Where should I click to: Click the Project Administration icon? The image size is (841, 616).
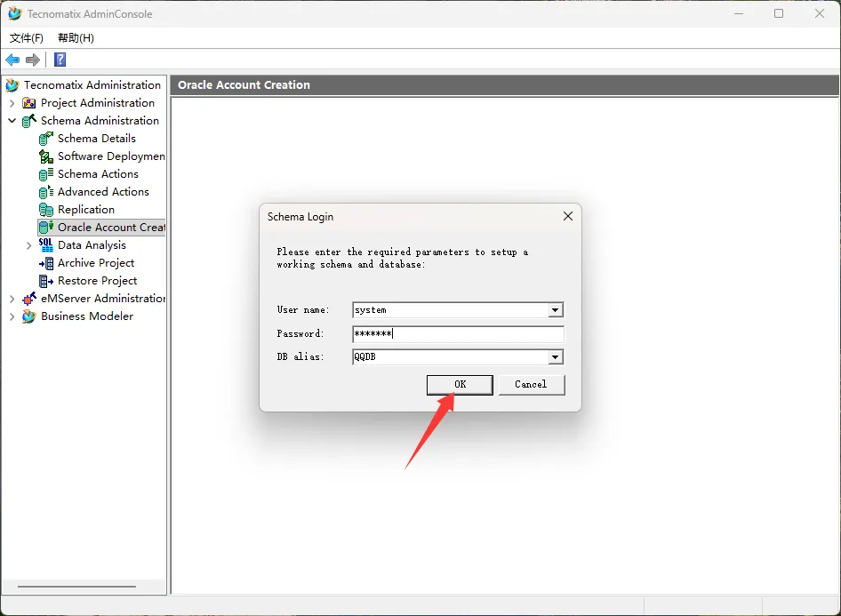click(29, 103)
